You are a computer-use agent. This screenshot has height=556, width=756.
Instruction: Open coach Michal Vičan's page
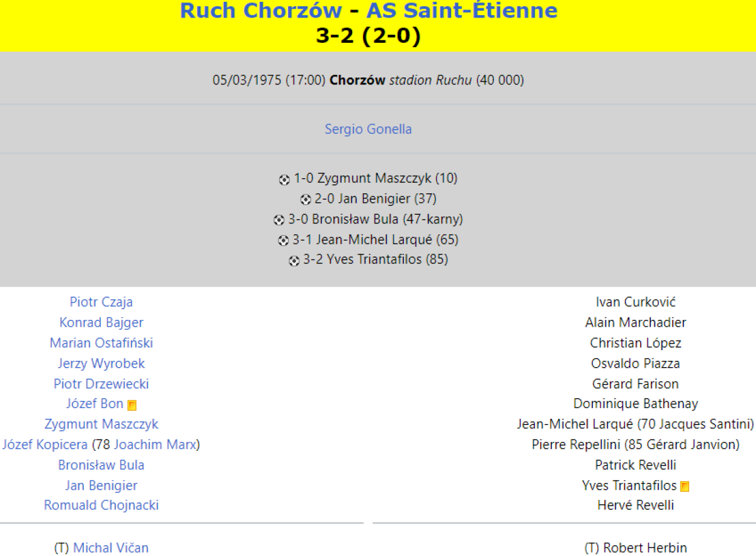(111, 548)
